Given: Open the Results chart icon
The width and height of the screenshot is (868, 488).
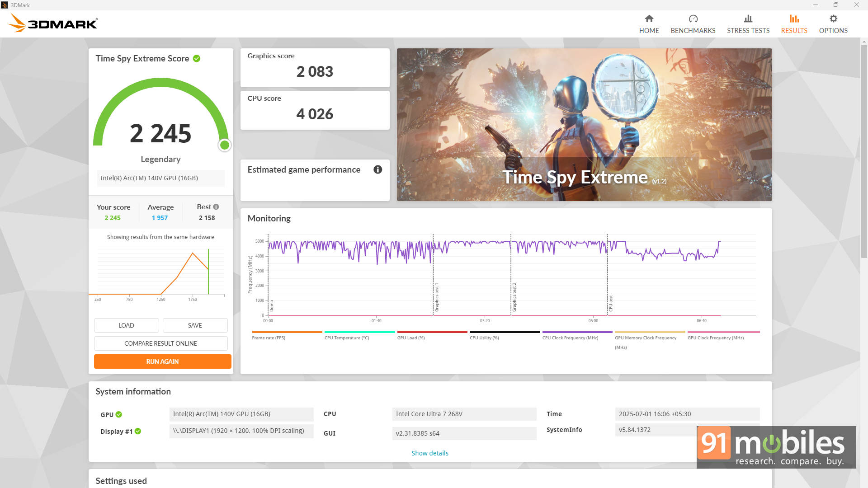Looking at the screenshot, I should click(794, 19).
